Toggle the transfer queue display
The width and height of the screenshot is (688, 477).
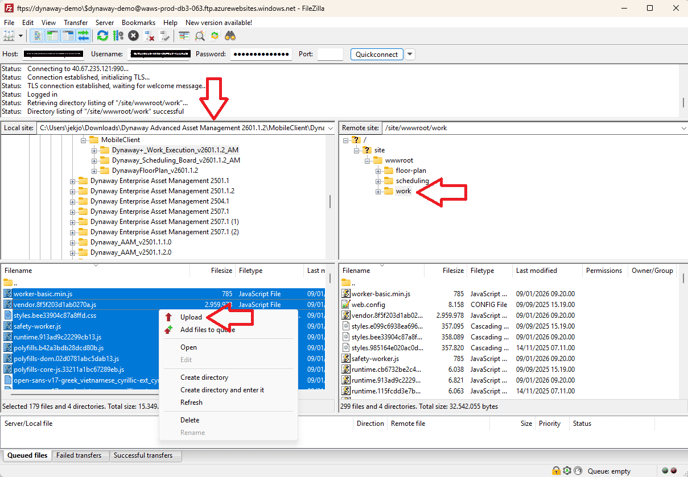pyautogui.click(x=84, y=36)
